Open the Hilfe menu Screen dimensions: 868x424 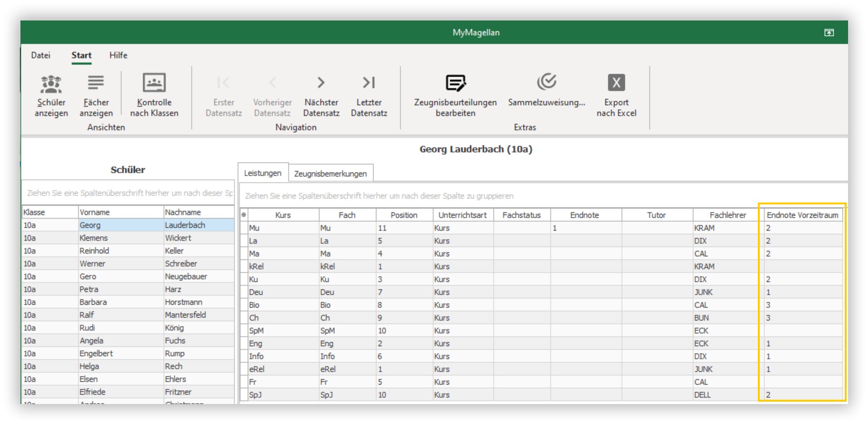pyautogui.click(x=118, y=55)
